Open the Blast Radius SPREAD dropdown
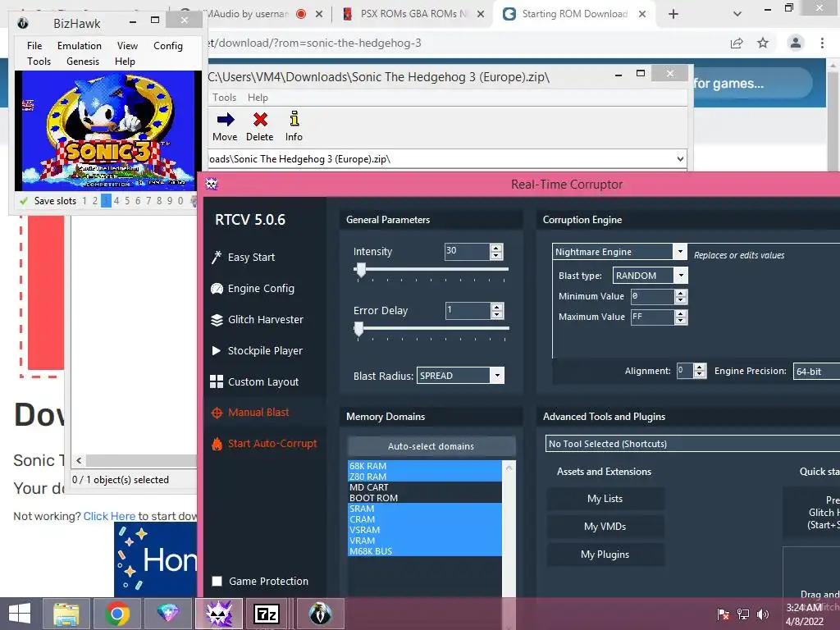Screen dimensions: 840x630 497,376
